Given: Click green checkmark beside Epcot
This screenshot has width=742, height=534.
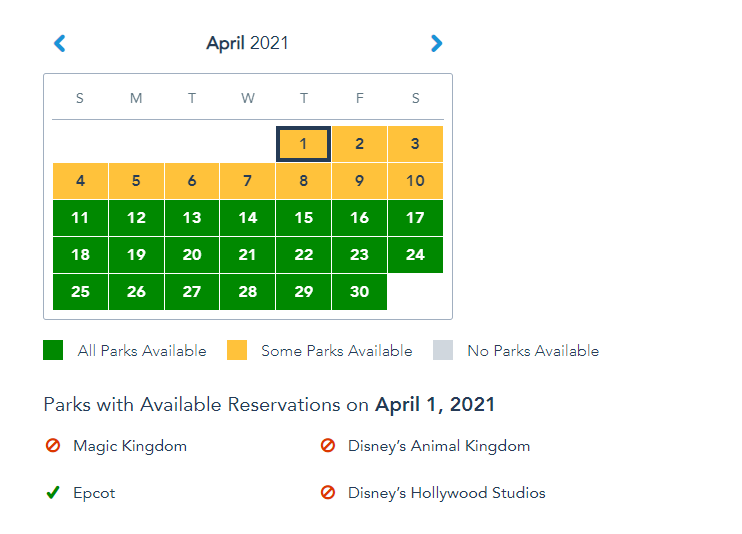Looking at the screenshot, I should coord(53,493).
